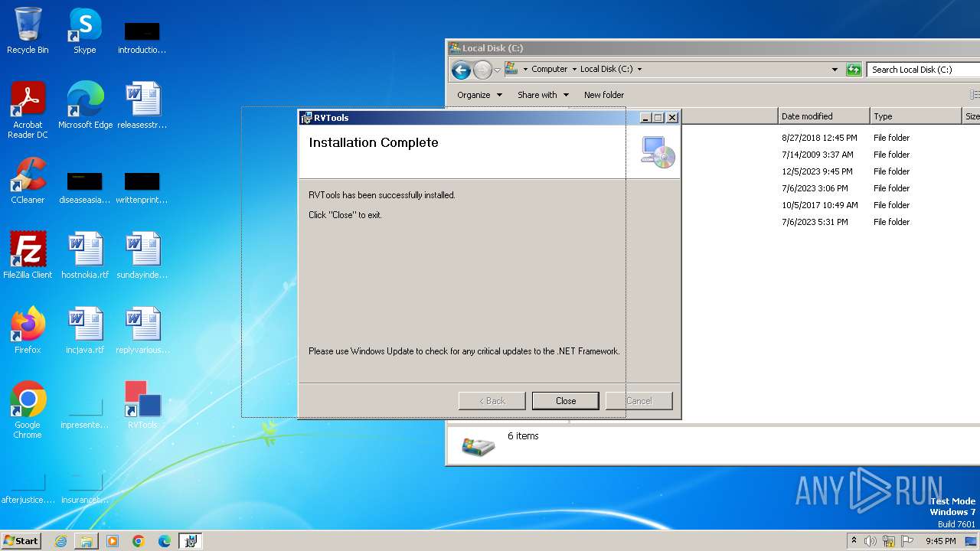Open the Start menu
Image resolution: width=980 pixels, height=551 pixels.
click(21, 541)
